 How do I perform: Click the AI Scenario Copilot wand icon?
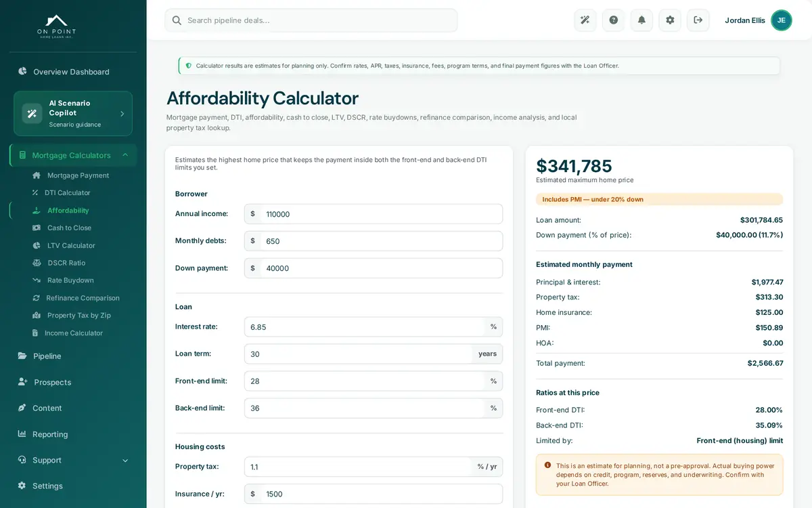tap(32, 114)
